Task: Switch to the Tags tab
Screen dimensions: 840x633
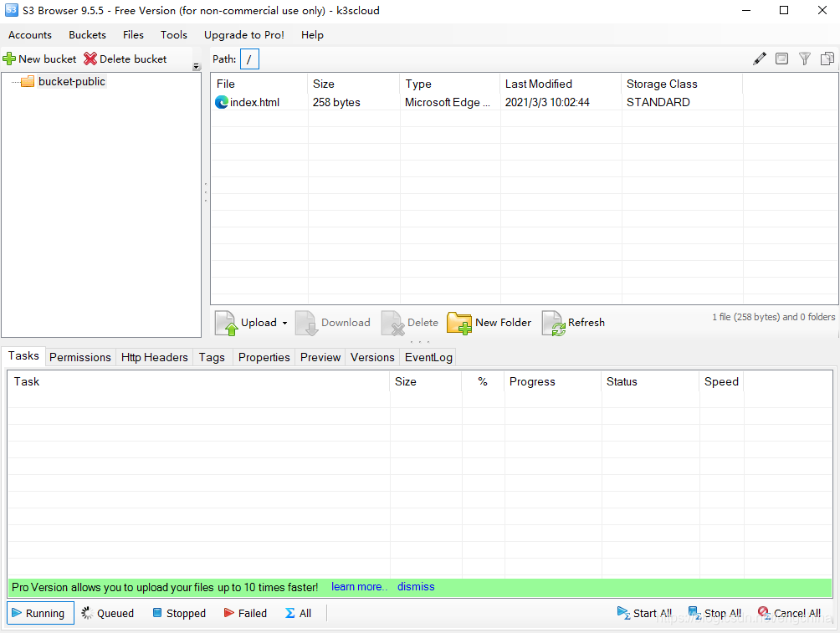Action: [212, 357]
